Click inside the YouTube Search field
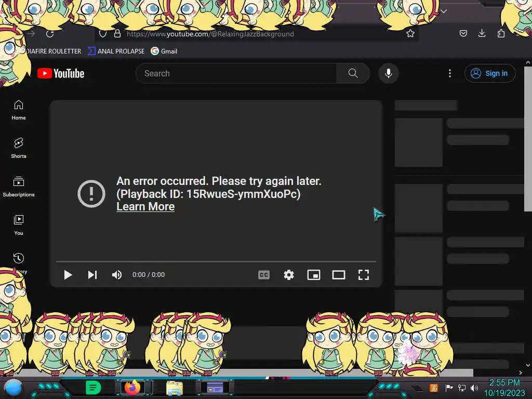Screen dimensions: 532x399 [236, 73]
